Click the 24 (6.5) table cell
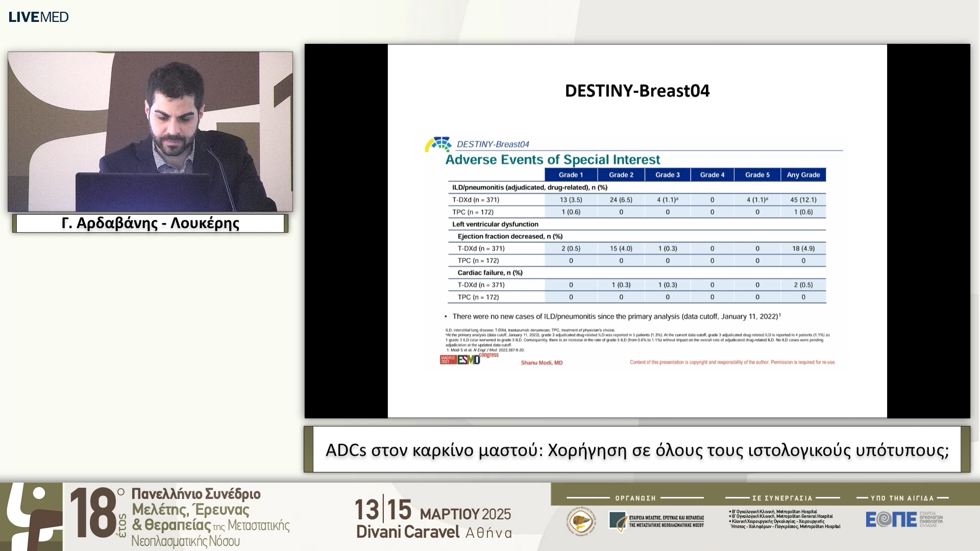The image size is (980, 551). pos(621,200)
